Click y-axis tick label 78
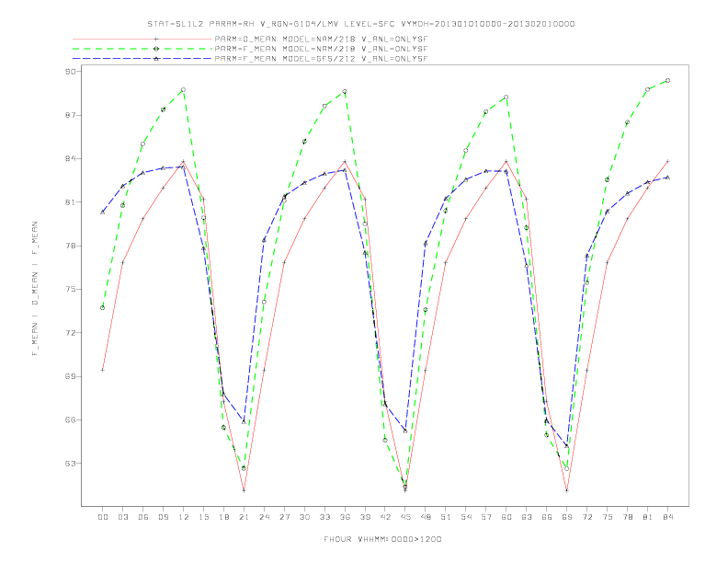This screenshot has height=563, width=728. [x=70, y=246]
